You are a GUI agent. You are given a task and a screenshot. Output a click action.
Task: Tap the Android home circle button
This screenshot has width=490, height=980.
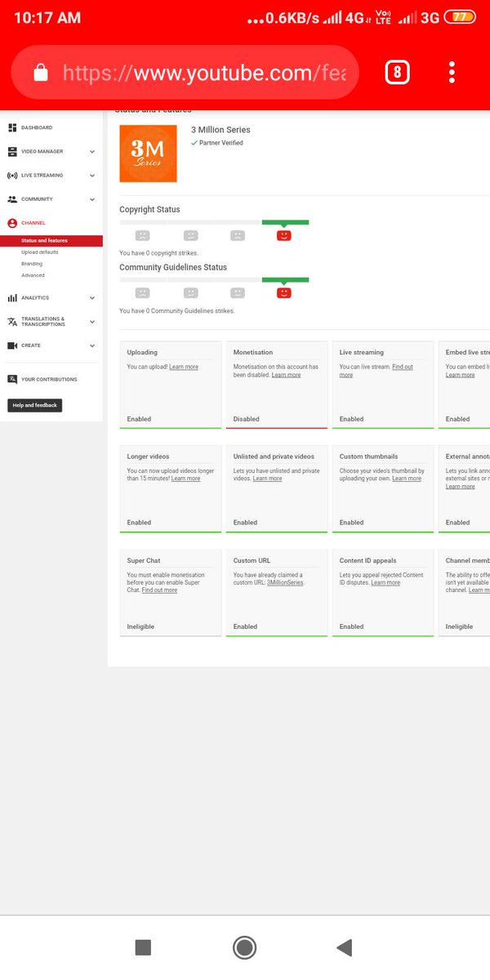pos(244,947)
